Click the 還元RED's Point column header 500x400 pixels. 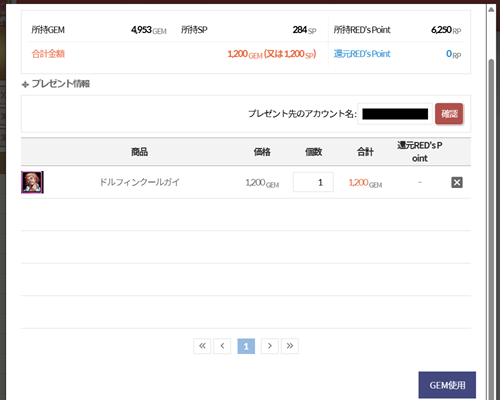[420, 152]
